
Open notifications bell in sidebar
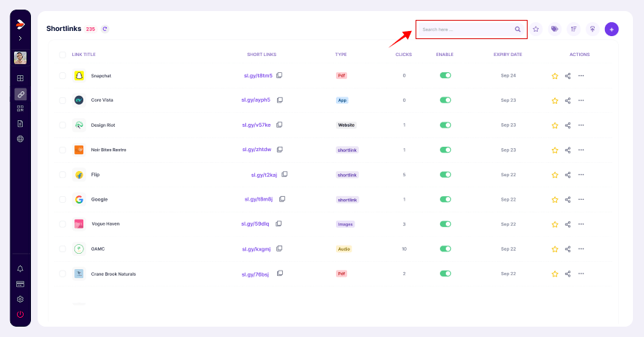(x=20, y=268)
